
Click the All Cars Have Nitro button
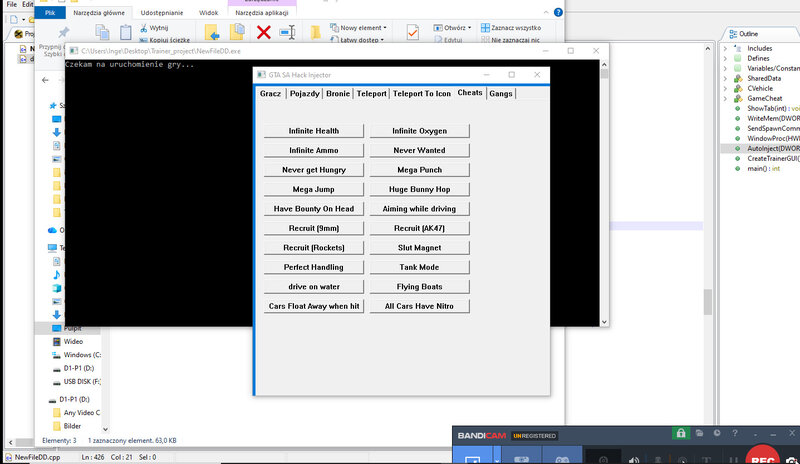click(419, 306)
